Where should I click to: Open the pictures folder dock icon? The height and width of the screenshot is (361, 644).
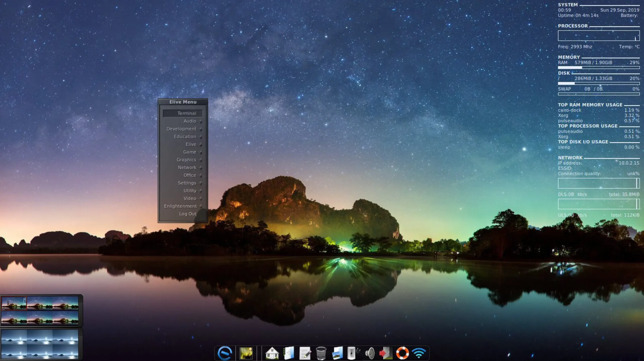pos(337,353)
